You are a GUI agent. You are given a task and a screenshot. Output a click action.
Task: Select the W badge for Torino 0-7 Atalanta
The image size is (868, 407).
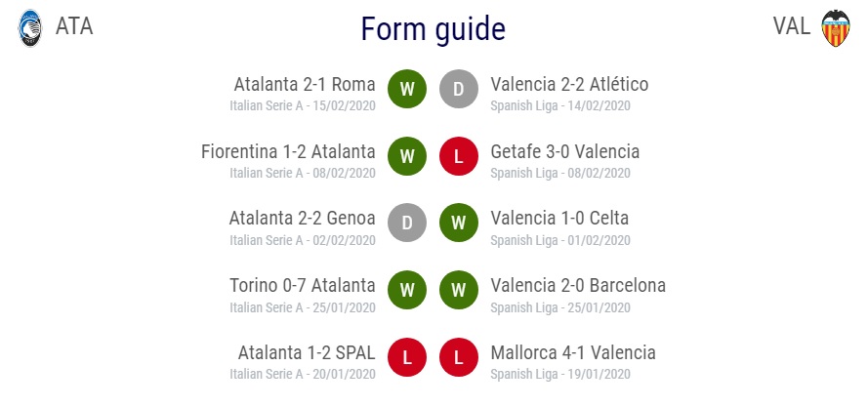[x=407, y=290]
